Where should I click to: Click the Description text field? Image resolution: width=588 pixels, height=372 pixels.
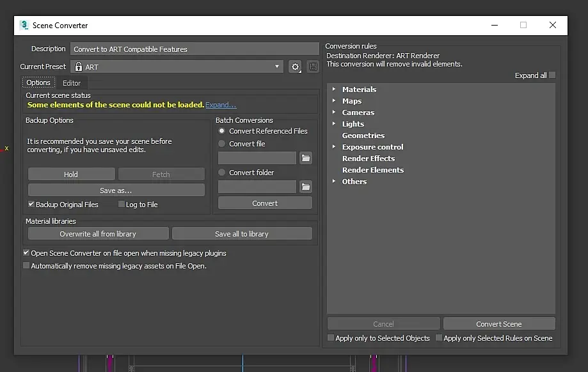click(x=195, y=49)
